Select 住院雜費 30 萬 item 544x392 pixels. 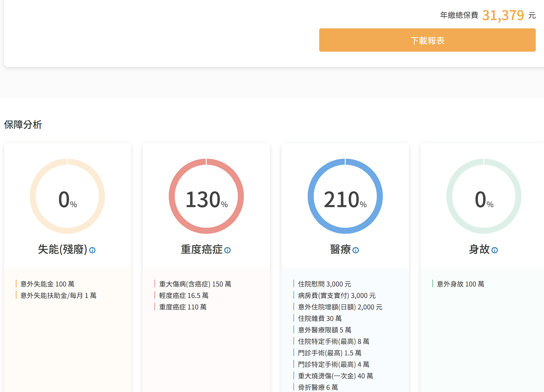[320, 318]
